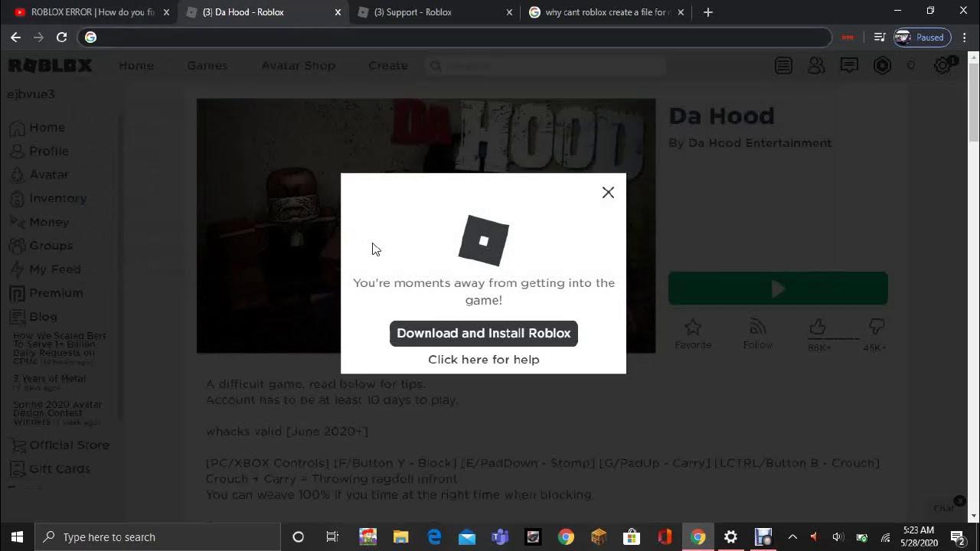Click the green Play button
The width and height of the screenshot is (980, 551).
tap(778, 289)
